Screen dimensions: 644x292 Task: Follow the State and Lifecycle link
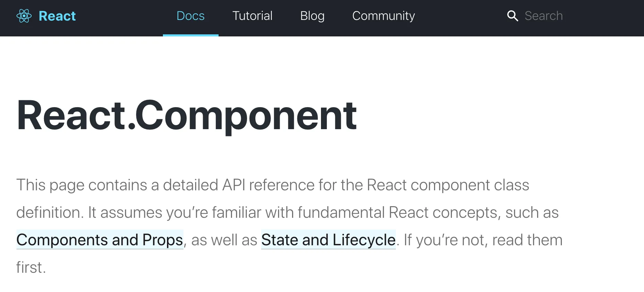point(329,239)
